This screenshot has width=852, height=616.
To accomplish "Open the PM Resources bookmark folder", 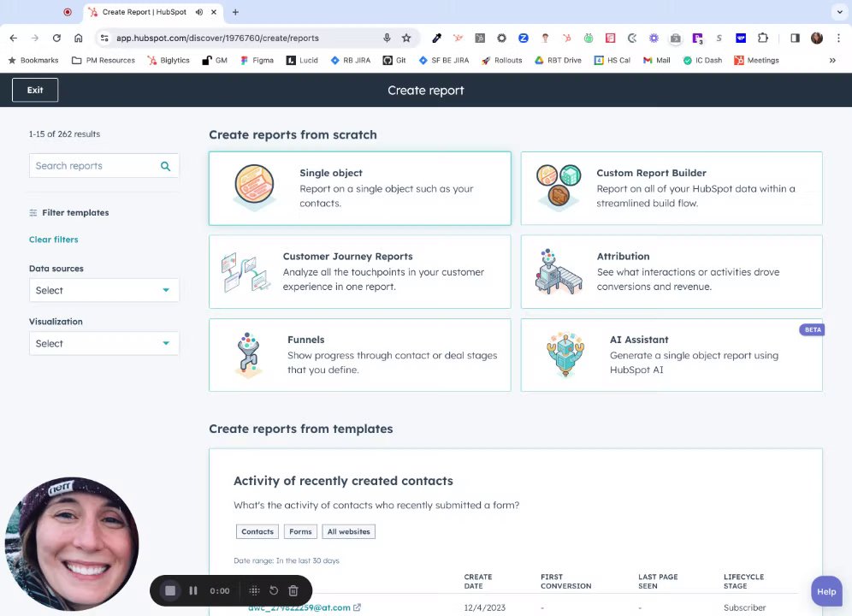I will 104,61.
